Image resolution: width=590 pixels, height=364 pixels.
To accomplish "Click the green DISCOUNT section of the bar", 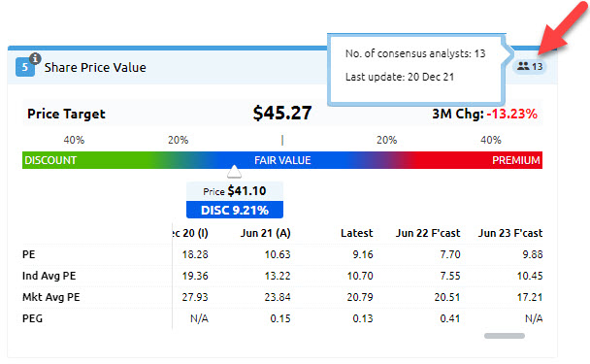I will point(50,160).
